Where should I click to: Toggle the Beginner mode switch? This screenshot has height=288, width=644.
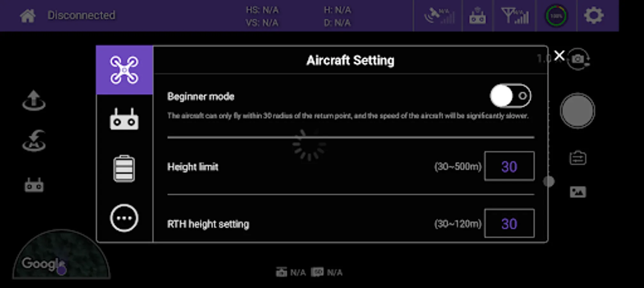(x=510, y=96)
